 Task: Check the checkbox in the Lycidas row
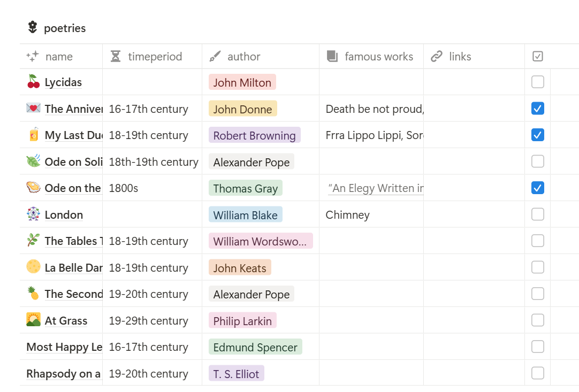537,82
